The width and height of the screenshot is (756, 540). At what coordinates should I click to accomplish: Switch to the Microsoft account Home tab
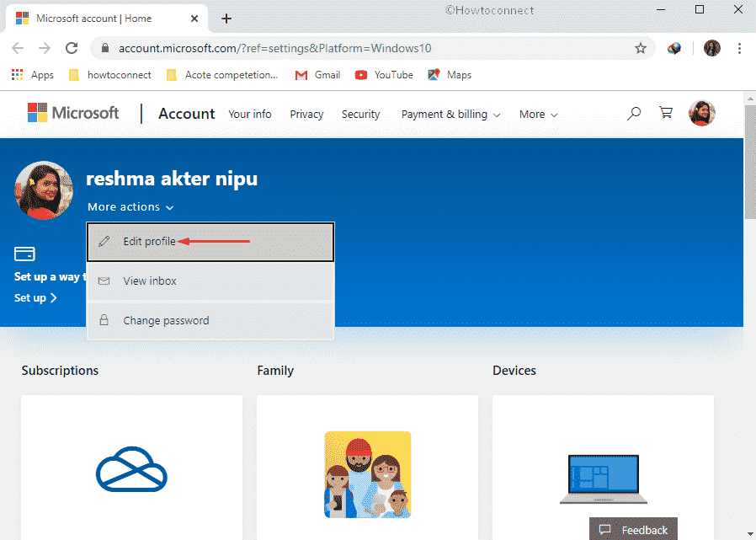(107, 19)
